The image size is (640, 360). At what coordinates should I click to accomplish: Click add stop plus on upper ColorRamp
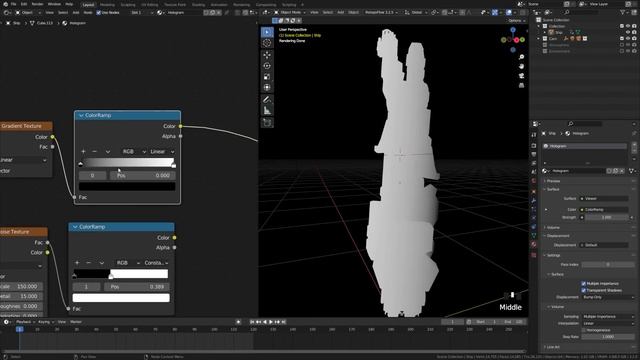click(x=83, y=151)
